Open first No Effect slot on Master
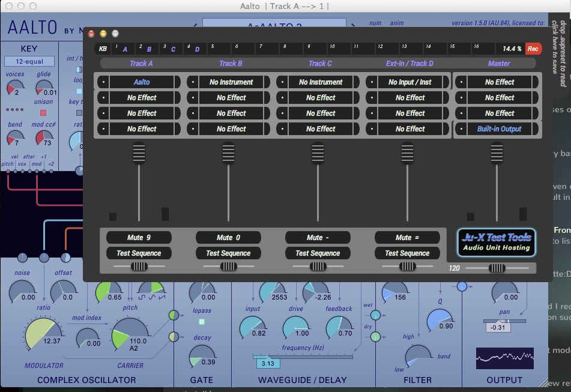Image resolution: width=571 pixels, height=392 pixels. tap(500, 82)
